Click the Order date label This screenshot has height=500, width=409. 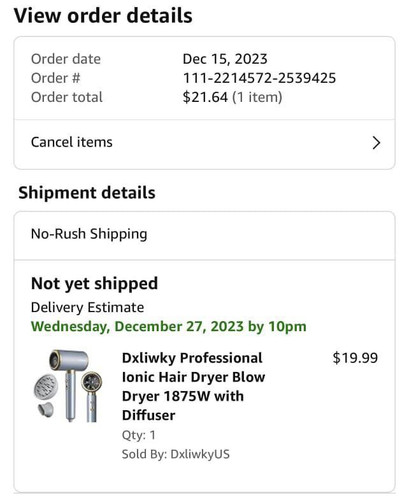(x=66, y=59)
